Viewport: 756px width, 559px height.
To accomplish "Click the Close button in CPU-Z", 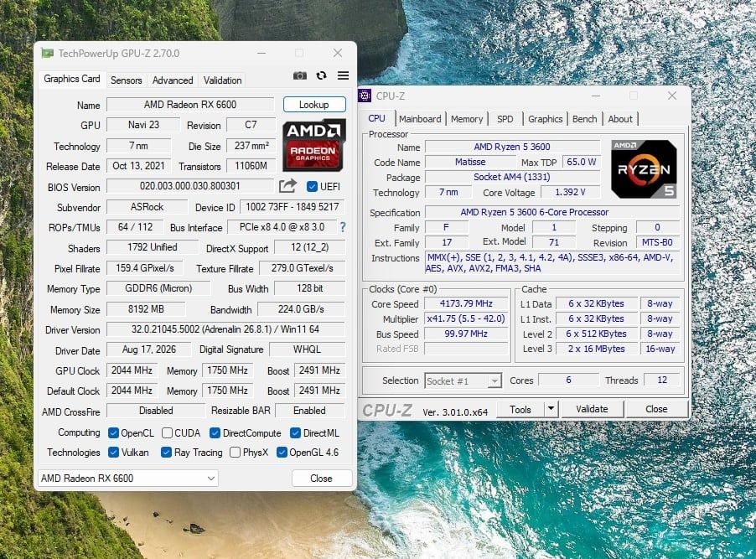I will 656,409.
